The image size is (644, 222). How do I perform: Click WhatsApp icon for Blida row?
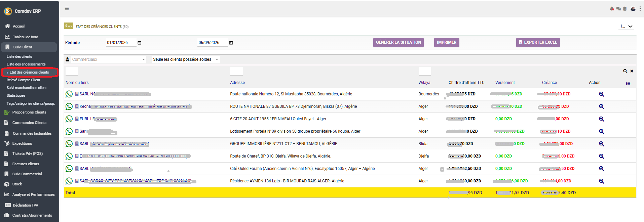pos(69,144)
